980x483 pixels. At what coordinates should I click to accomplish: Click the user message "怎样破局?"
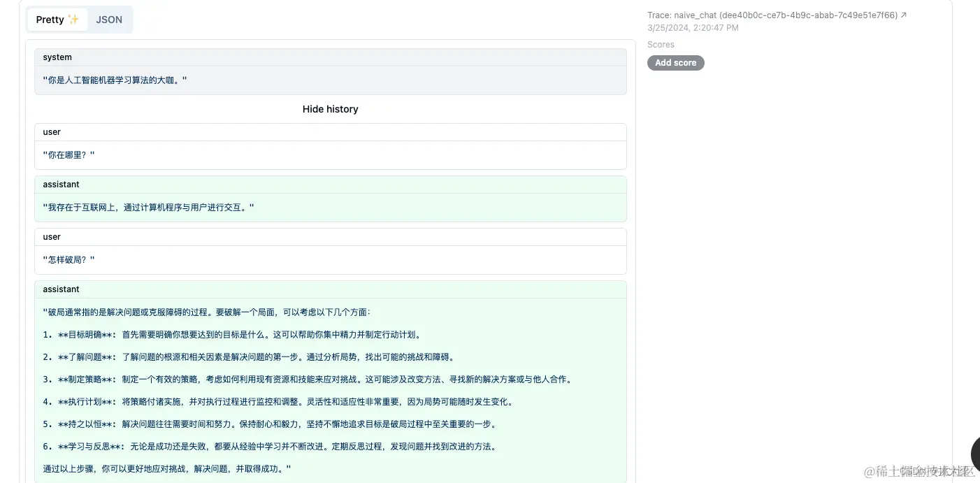point(69,260)
